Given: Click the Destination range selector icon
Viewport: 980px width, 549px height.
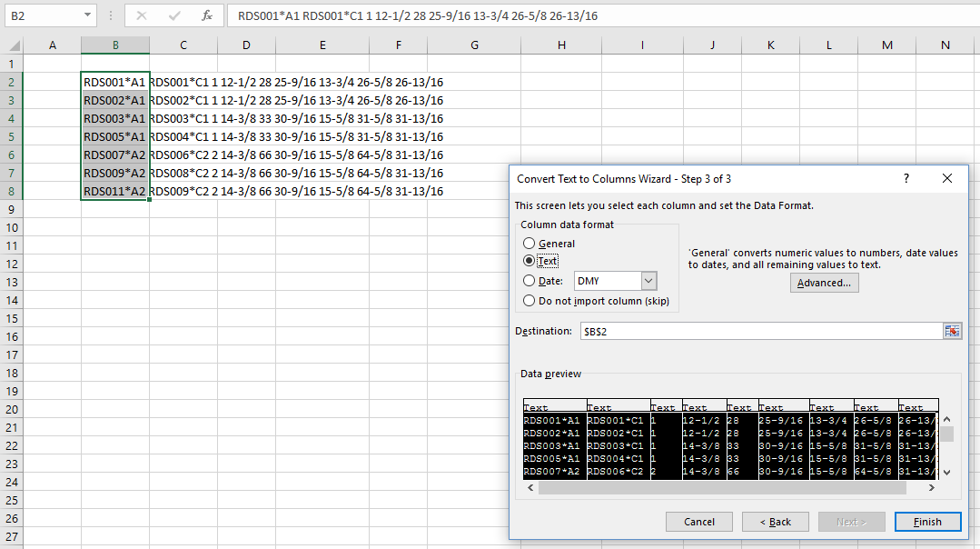Looking at the screenshot, I should pos(952,331).
